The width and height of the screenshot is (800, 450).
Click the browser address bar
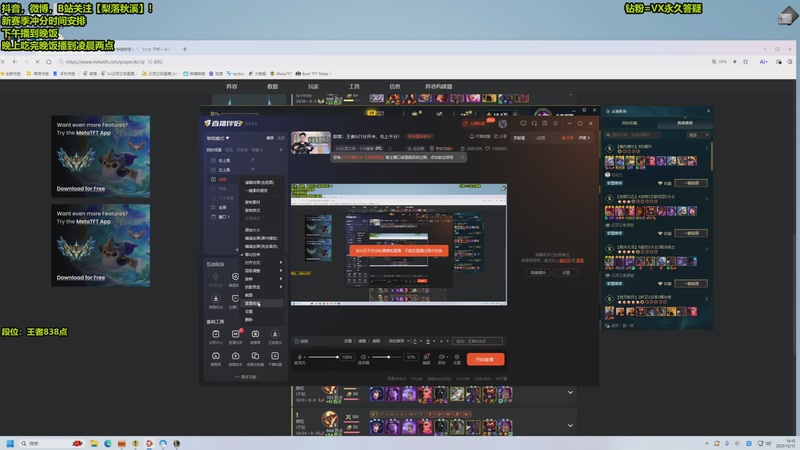383,62
